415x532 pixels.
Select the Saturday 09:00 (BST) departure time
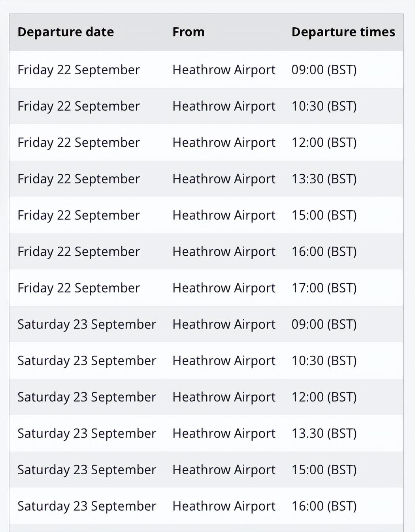pos(324,324)
